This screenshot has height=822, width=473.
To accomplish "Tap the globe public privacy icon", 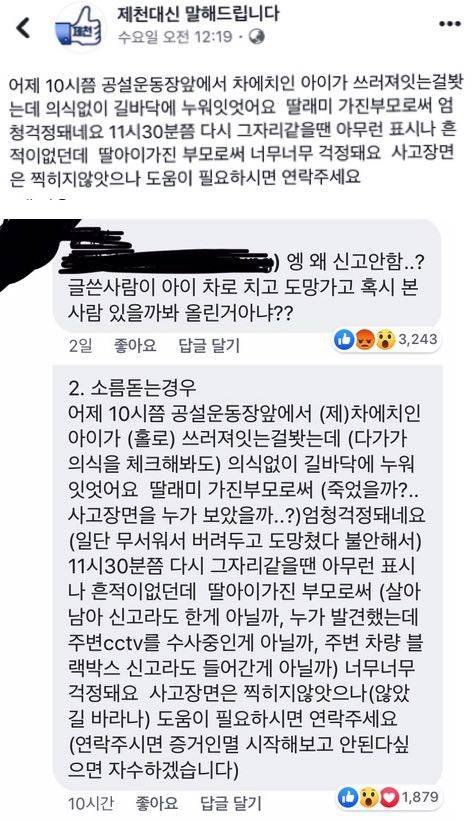I will (257, 37).
